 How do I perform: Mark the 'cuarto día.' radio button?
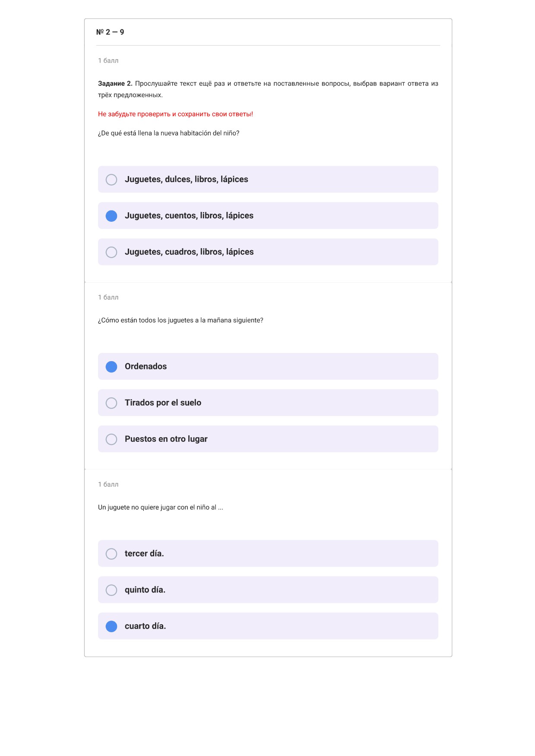tap(111, 626)
